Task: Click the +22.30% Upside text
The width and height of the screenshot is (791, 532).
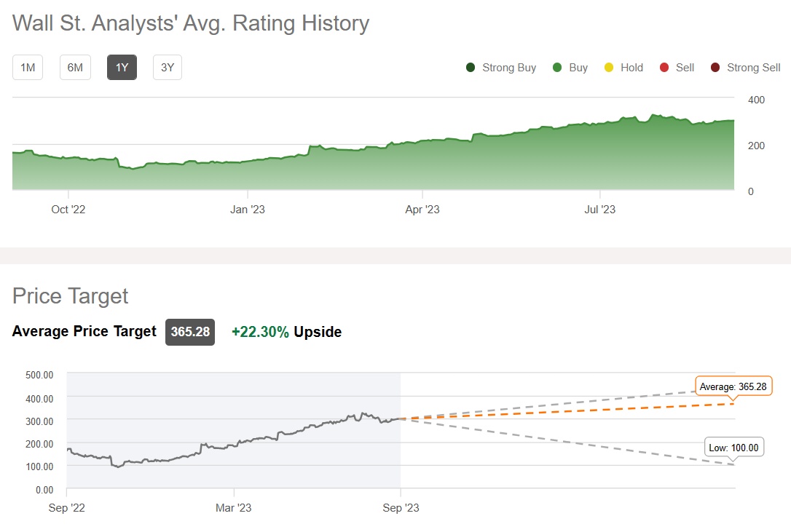Action: [x=286, y=332]
